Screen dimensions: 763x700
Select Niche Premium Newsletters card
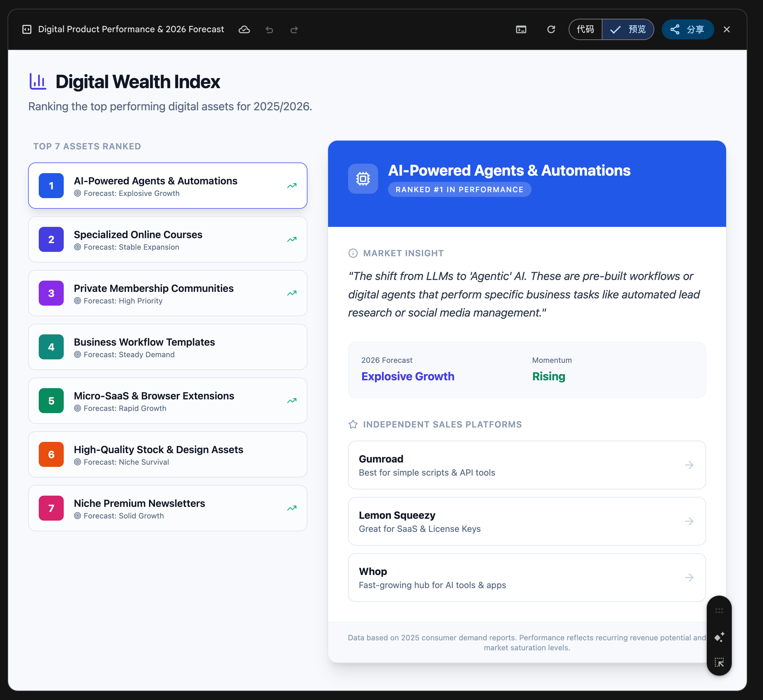(x=167, y=508)
